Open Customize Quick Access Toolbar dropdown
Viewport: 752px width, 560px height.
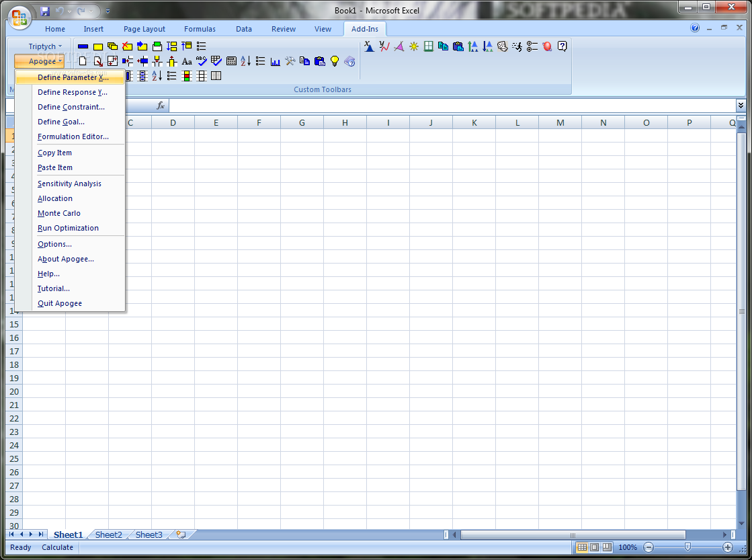point(108,11)
